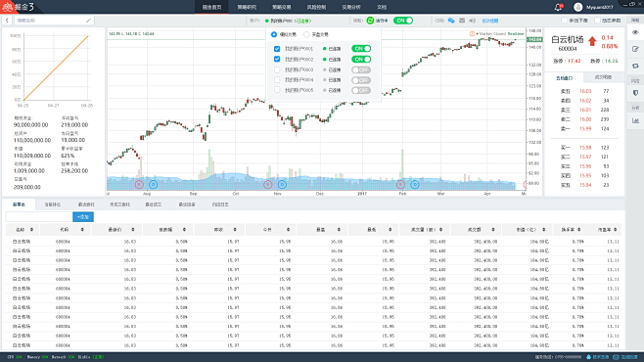Viewport: 644px width, 362px height.
Task: Click the online service icon in status bar
Action: click(616, 357)
